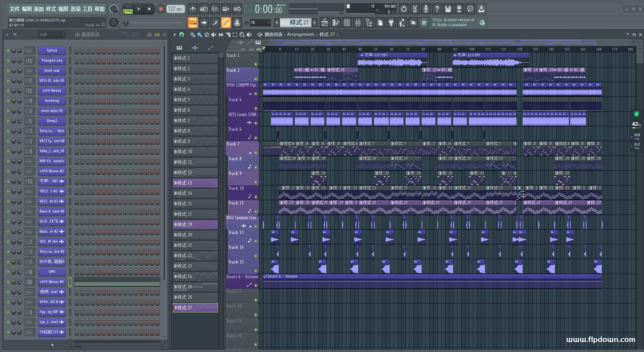Screen dimensions: 644x352
Task: Select the slip tool in playlist toolbar
Action: point(221,35)
